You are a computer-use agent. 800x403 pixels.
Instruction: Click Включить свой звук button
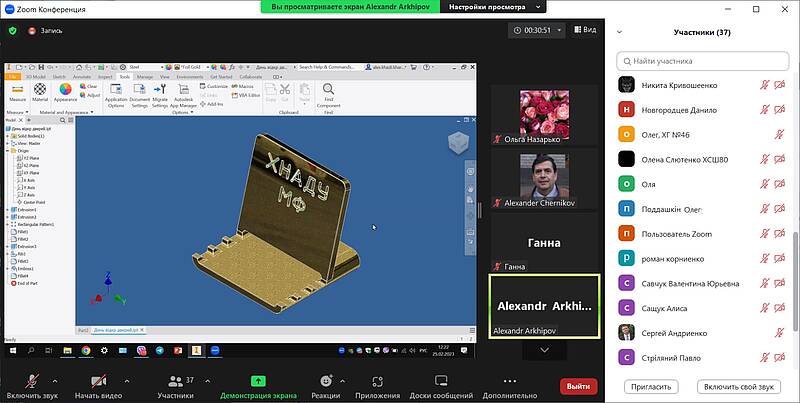(x=738, y=386)
